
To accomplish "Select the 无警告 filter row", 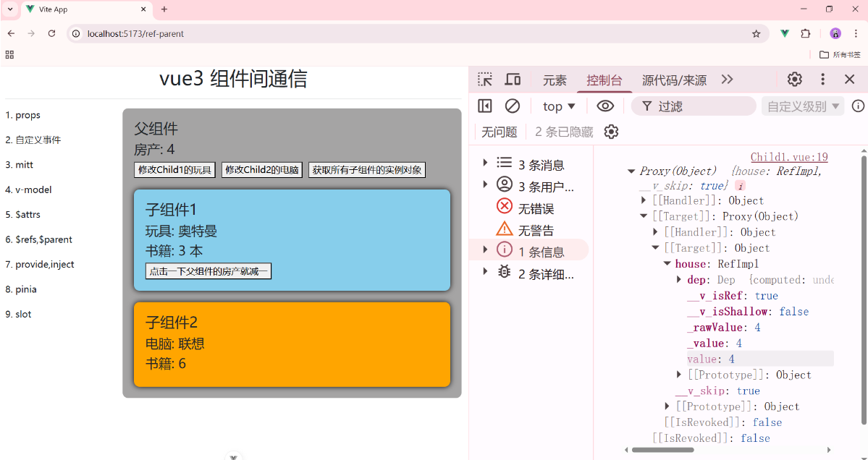I will tap(528, 229).
